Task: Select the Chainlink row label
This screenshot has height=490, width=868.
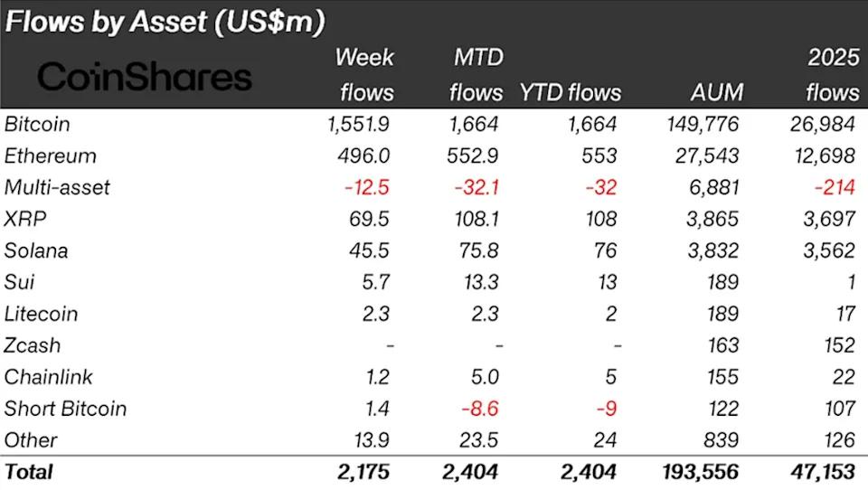Action: 49,377
